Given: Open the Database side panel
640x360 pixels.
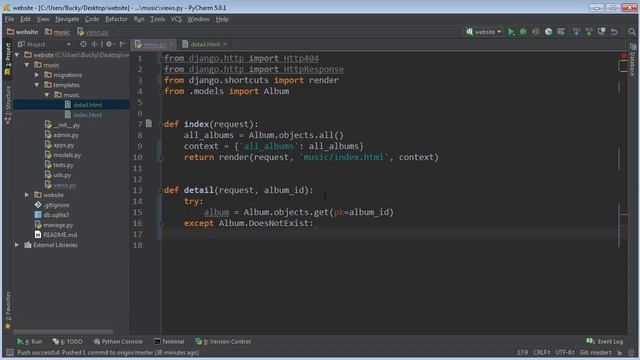Looking at the screenshot, I should [633, 60].
